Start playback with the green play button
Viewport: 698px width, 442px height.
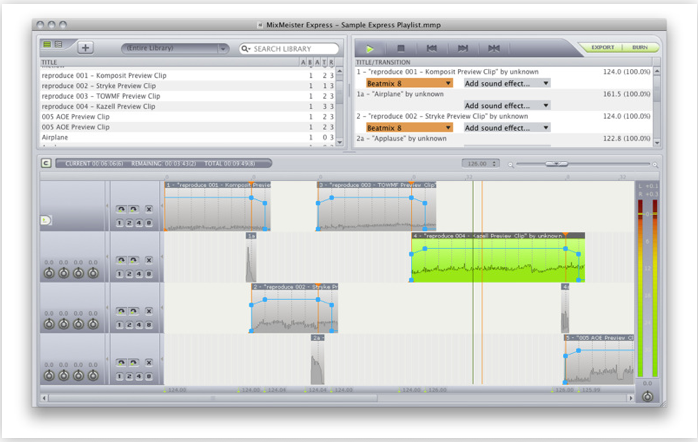coord(369,49)
